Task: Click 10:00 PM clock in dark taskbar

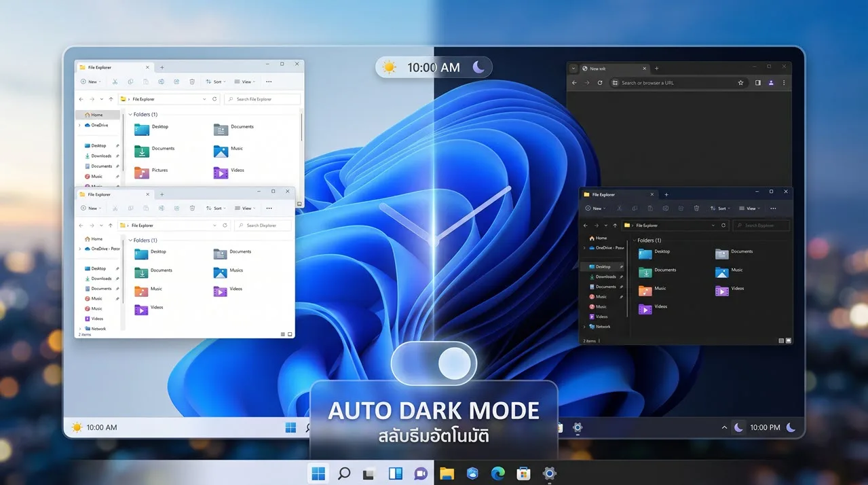Action: tap(764, 427)
